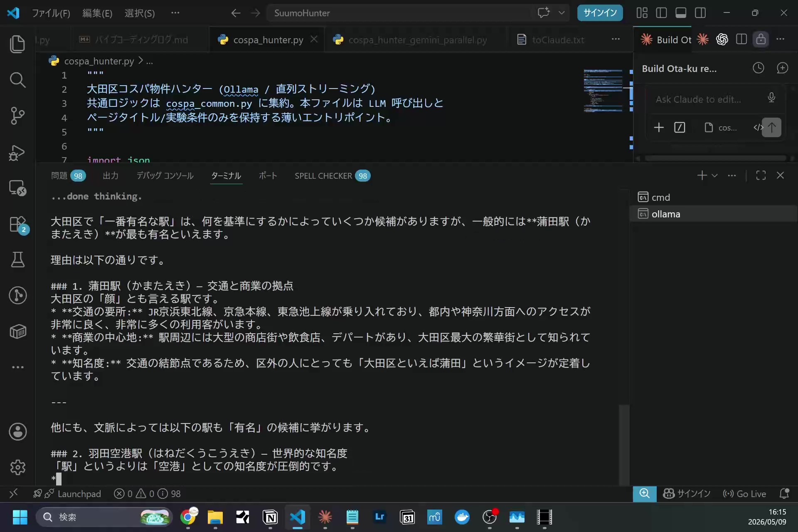Start a new Claude chat with plus-bubble icon
Image resolution: width=798 pixels, height=532 pixels.
tap(782, 68)
